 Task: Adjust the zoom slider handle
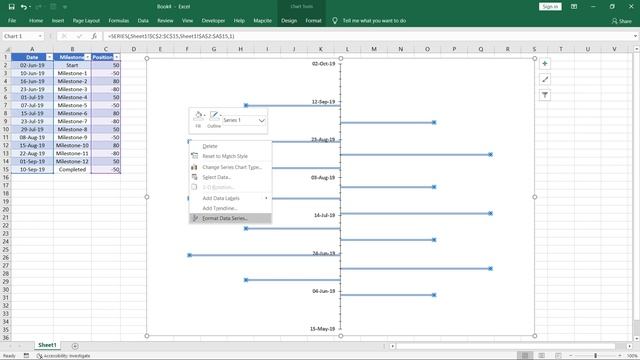(596, 356)
